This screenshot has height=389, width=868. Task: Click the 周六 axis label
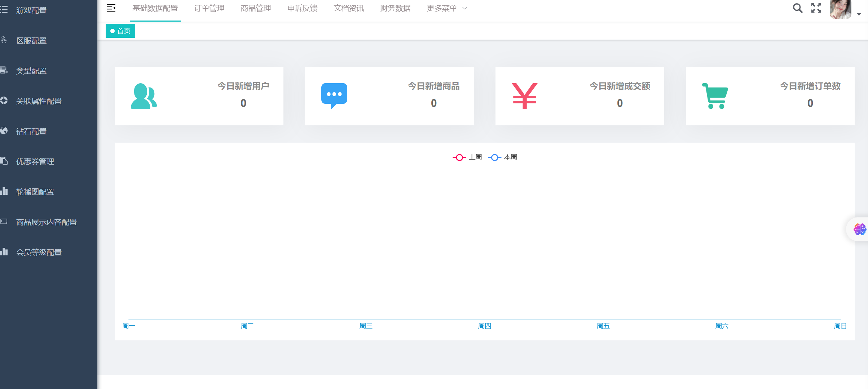(722, 326)
